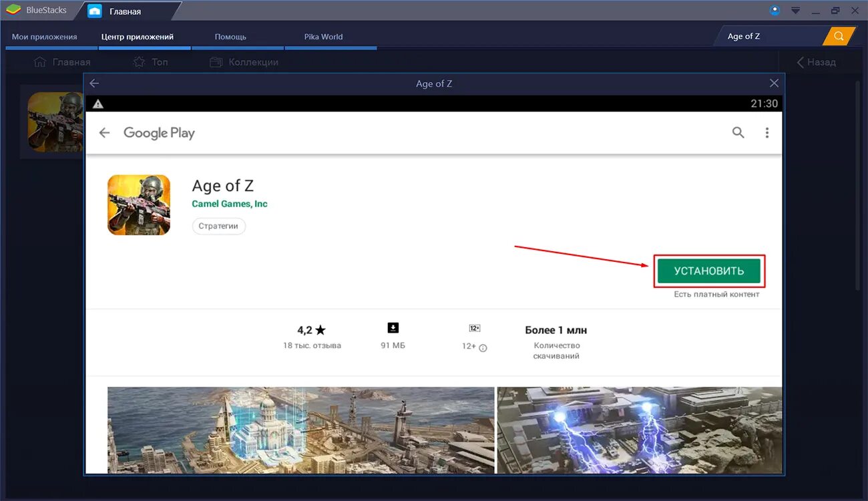Open the Главная home tab
Viewport: 868px width, 501px height.
coord(126,11)
